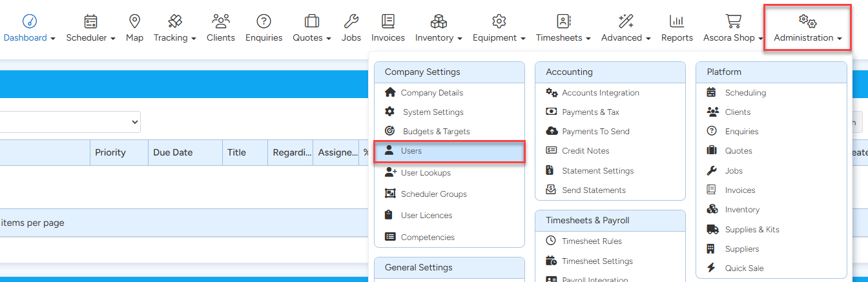Click the Quick Sale lightning icon

(x=712, y=268)
